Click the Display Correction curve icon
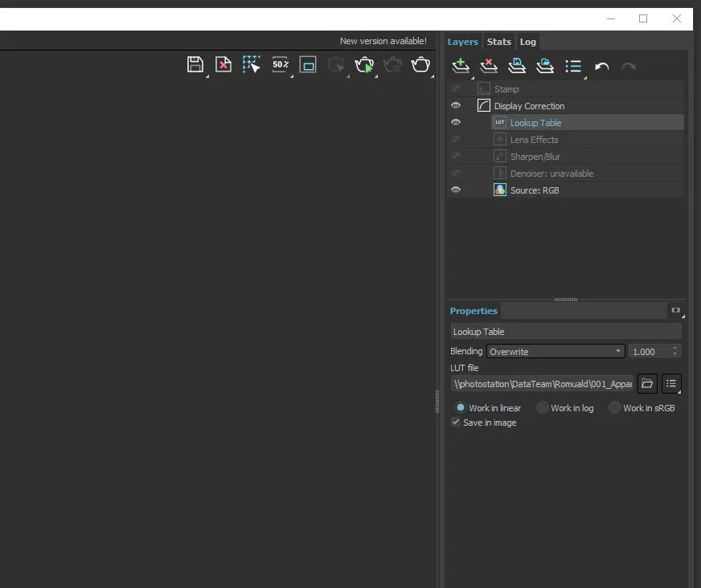The height and width of the screenshot is (588, 701). pyautogui.click(x=484, y=105)
